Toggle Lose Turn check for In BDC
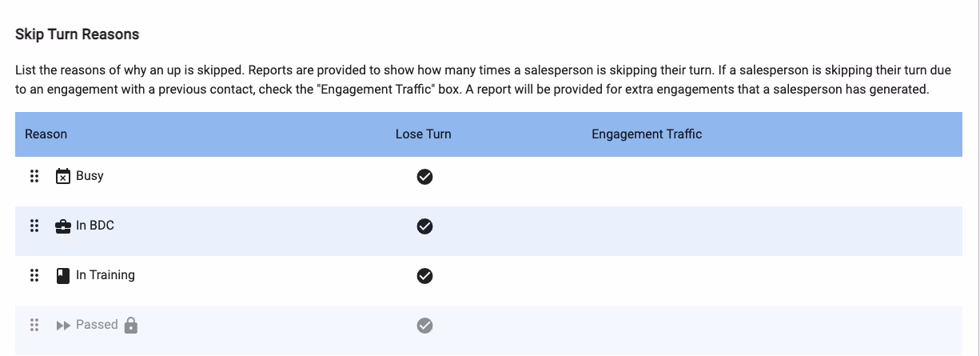Screen dimensions: 980x356 point(425,226)
